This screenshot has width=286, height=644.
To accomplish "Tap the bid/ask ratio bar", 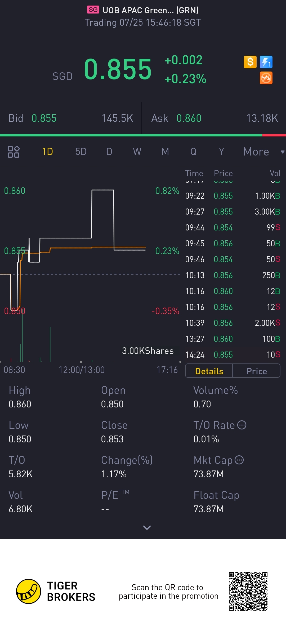I will click(x=143, y=135).
